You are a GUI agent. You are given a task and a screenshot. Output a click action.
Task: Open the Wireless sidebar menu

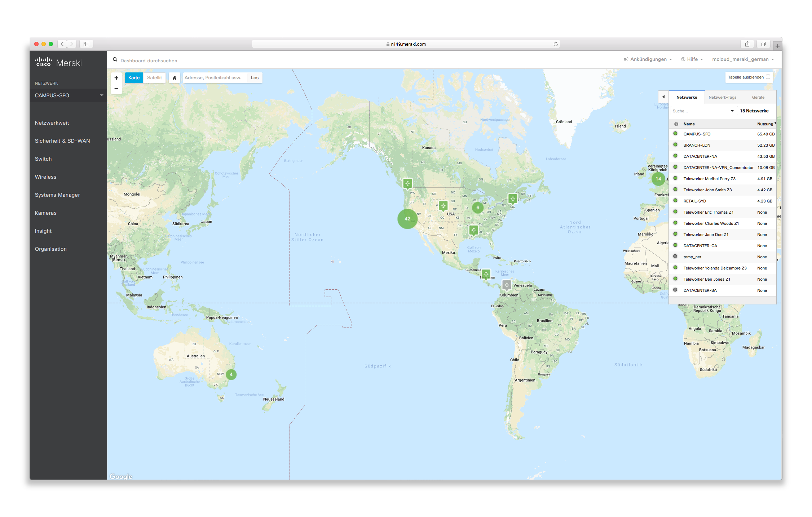point(45,177)
